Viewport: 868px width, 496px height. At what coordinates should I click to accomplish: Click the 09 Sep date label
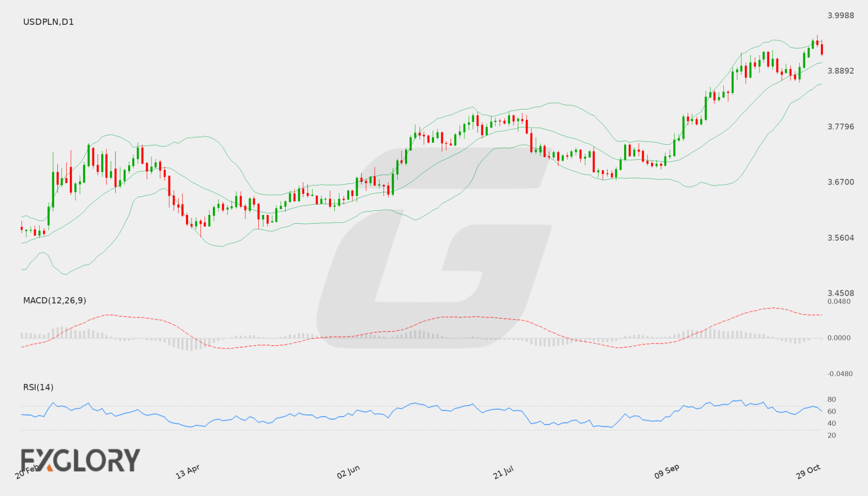(x=667, y=472)
